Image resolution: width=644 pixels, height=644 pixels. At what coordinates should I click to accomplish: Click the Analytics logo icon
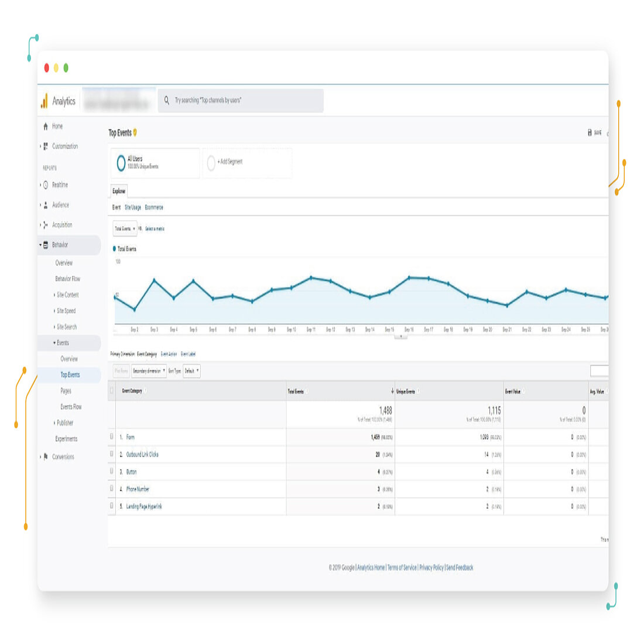point(44,101)
